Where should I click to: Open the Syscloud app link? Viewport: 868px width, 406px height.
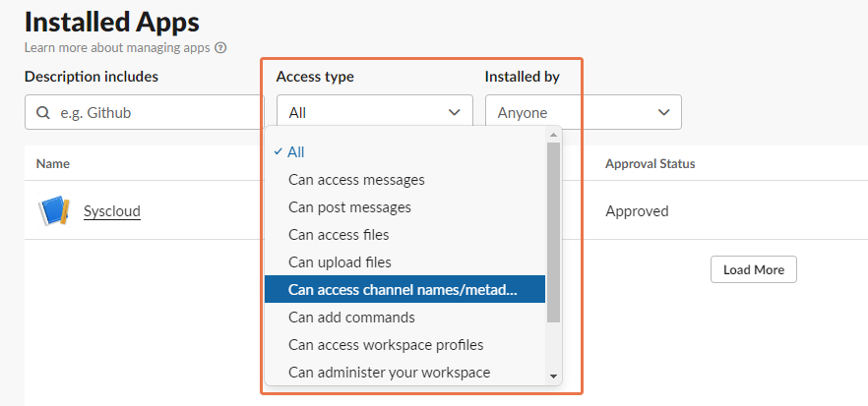tap(112, 211)
